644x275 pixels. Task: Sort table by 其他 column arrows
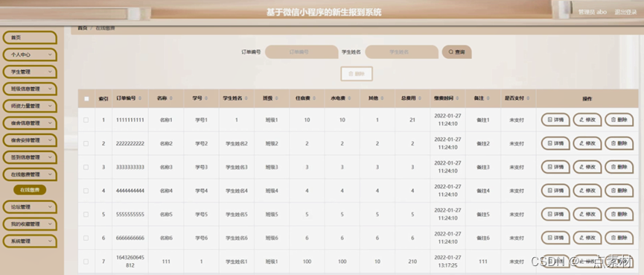[382, 98]
